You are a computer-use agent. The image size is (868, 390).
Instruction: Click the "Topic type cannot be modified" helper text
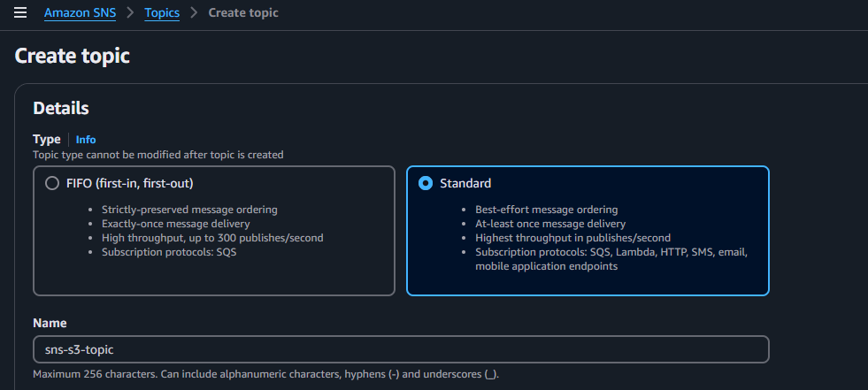click(x=158, y=155)
